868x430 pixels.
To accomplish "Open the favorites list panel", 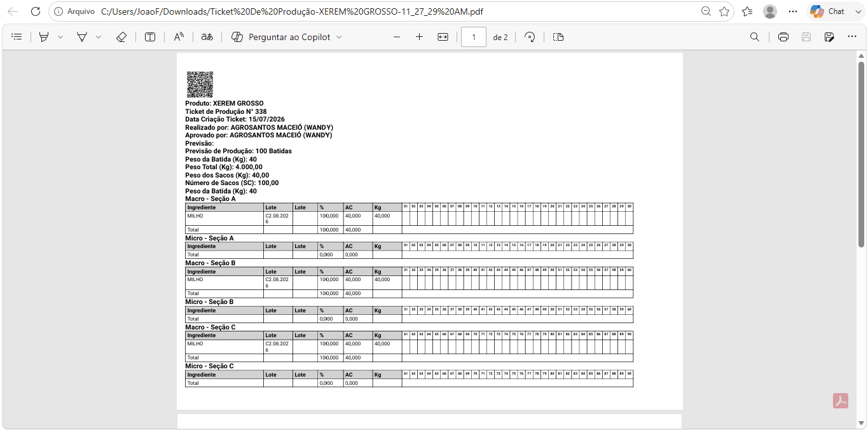I will pyautogui.click(x=747, y=11).
